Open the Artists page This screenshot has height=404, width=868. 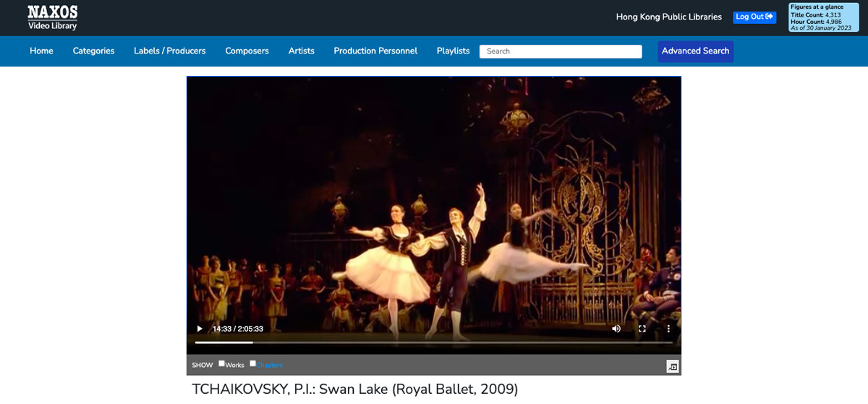coord(301,51)
